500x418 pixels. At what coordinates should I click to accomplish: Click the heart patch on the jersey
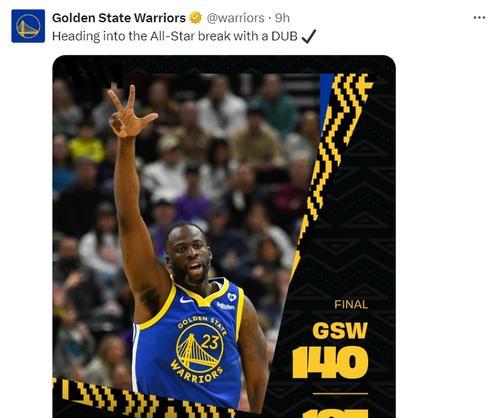[232, 297]
